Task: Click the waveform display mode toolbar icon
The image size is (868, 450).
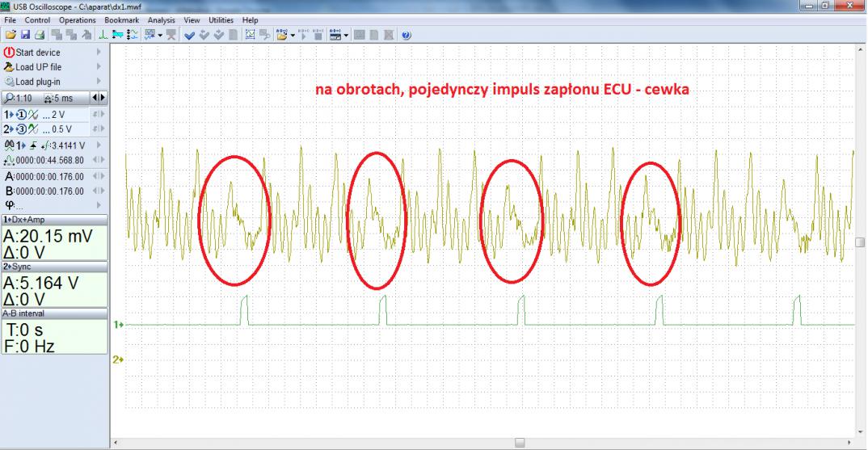Action: (x=150, y=35)
